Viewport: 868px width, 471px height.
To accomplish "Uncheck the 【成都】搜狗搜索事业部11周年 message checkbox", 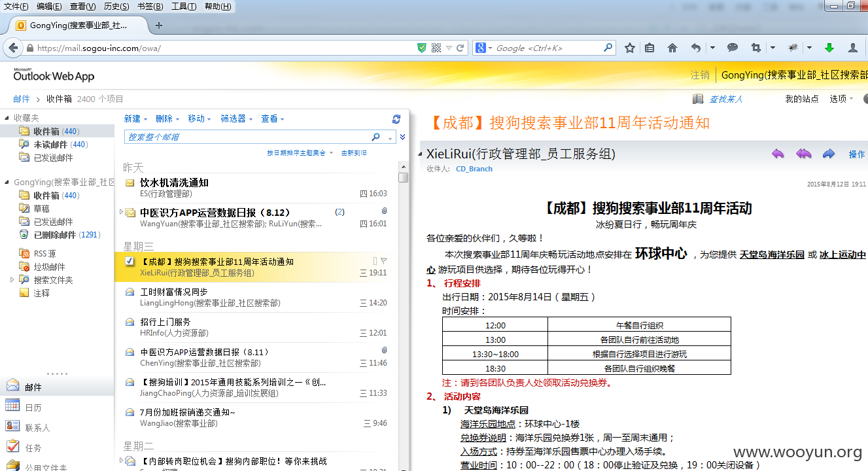I will 130,261.
